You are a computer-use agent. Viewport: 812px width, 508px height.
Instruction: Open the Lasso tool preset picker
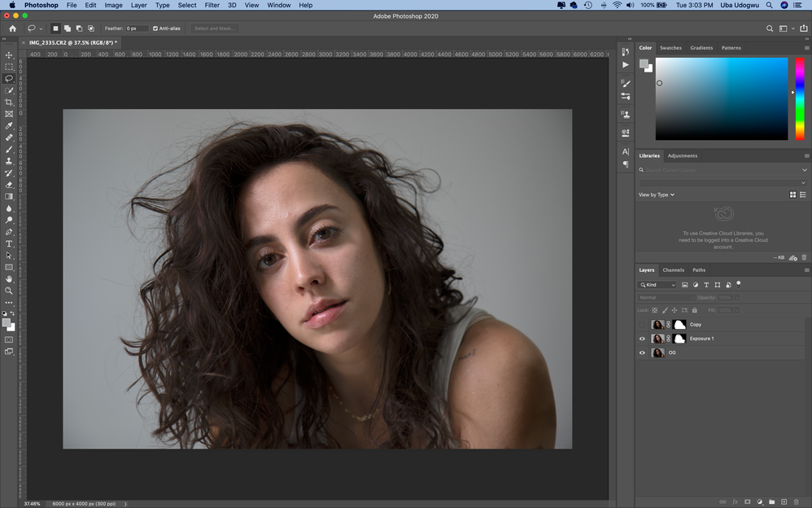pyautogui.click(x=36, y=28)
